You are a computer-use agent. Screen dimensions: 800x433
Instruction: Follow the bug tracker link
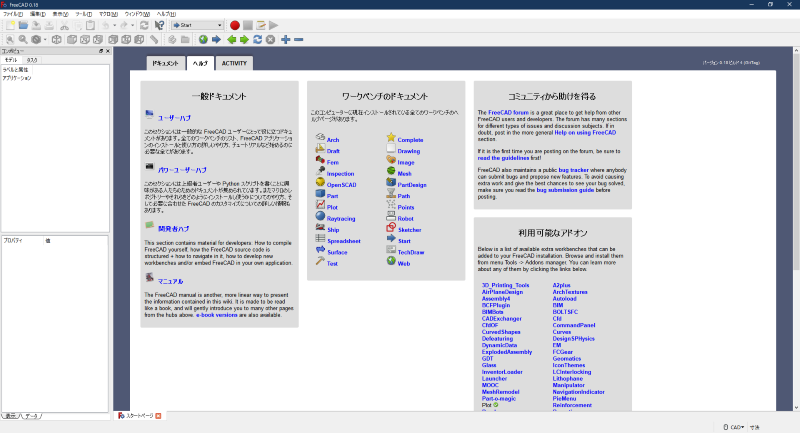pyautogui.click(x=573, y=170)
